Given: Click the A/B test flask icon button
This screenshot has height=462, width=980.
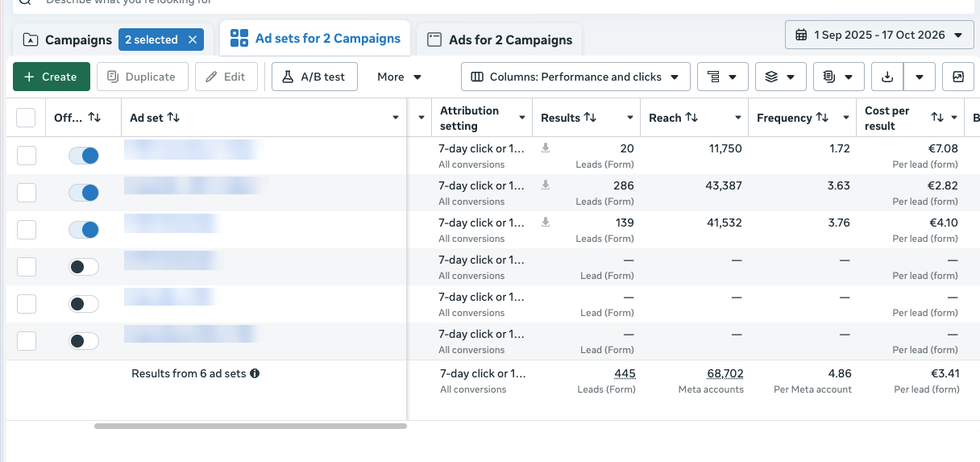Looking at the screenshot, I should pos(314,77).
